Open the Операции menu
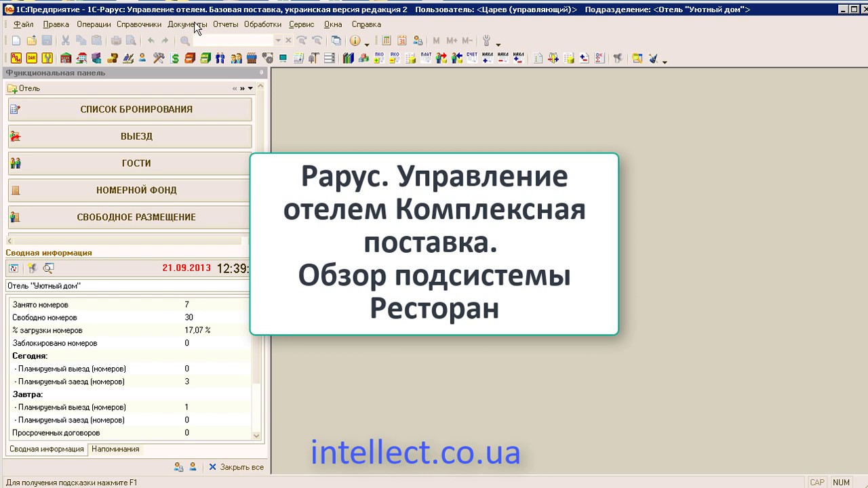Image resolution: width=868 pixels, height=488 pixels. tap(94, 24)
